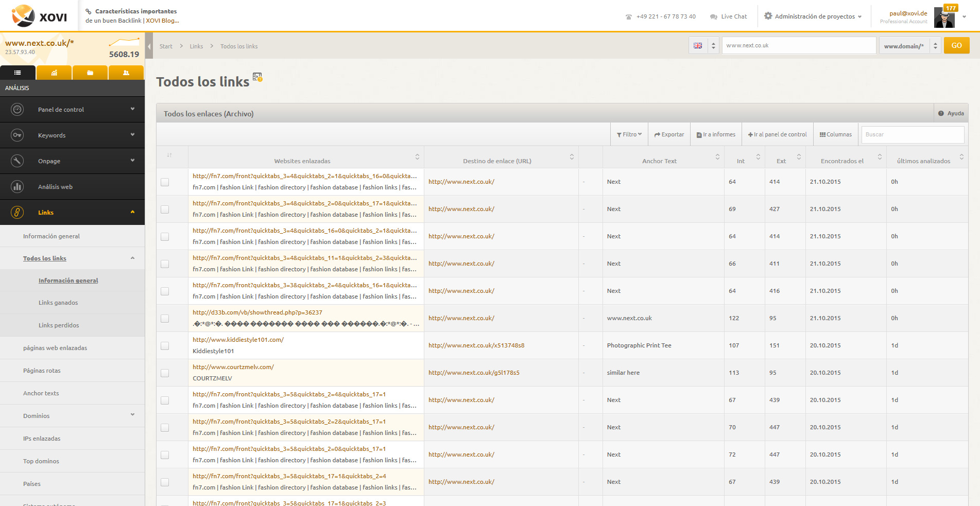This screenshot has width=980, height=506.
Task: Open the users sidebar tab icon
Action: (x=126, y=73)
